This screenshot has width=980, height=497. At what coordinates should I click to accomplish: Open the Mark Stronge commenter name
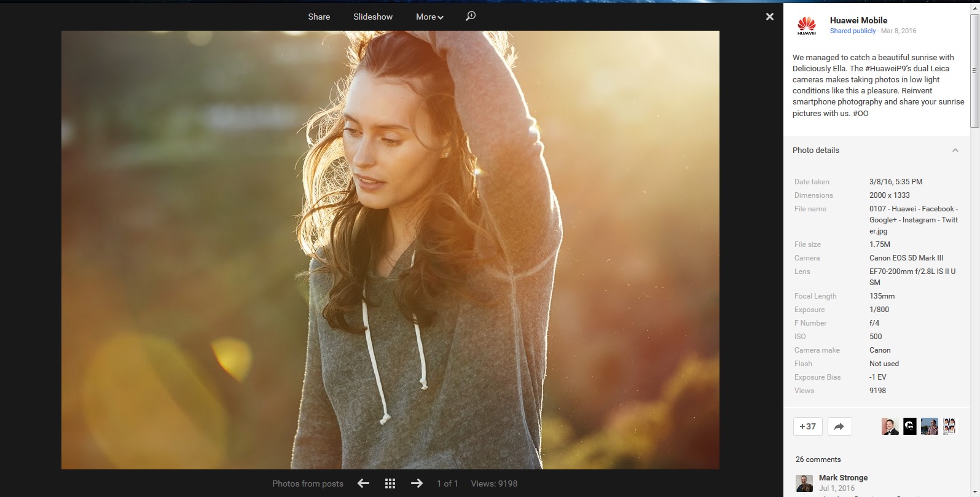point(843,477)
